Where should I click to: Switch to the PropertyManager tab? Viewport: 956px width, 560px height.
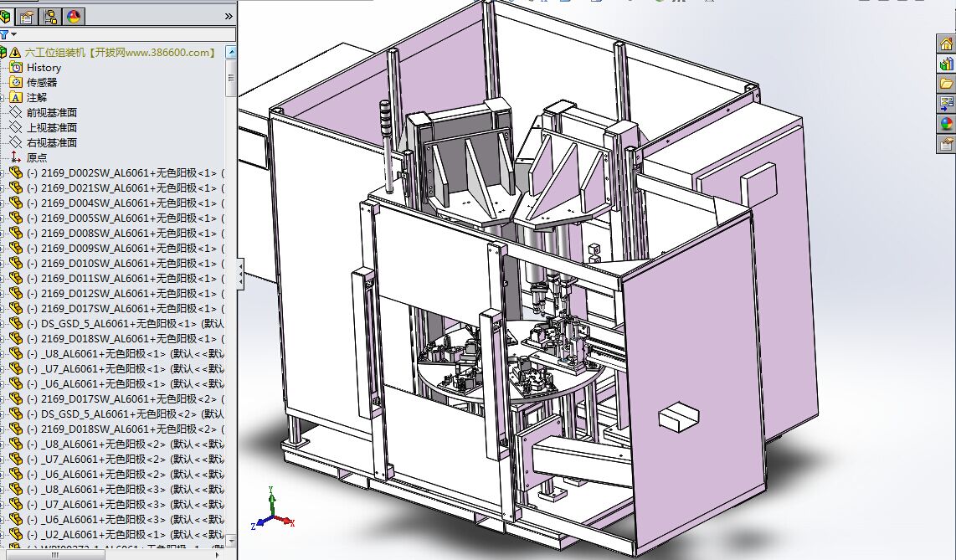27,17
